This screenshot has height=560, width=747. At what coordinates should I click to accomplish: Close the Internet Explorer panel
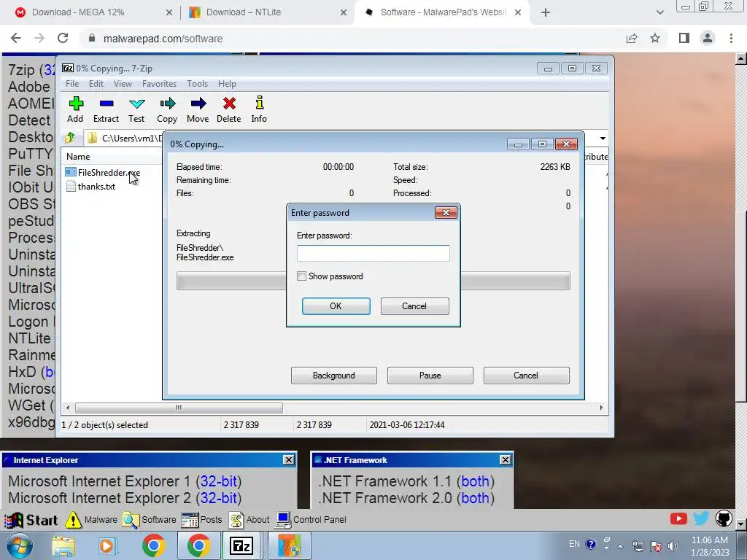[289, 459]
